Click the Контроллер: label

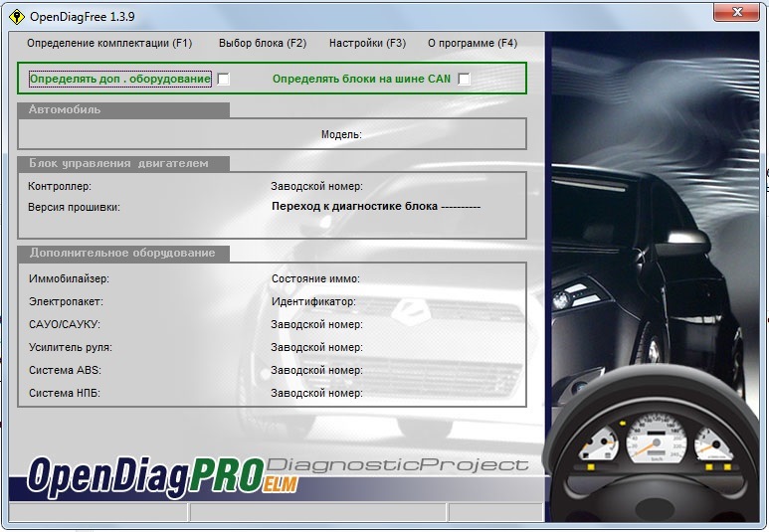[60, 186]
